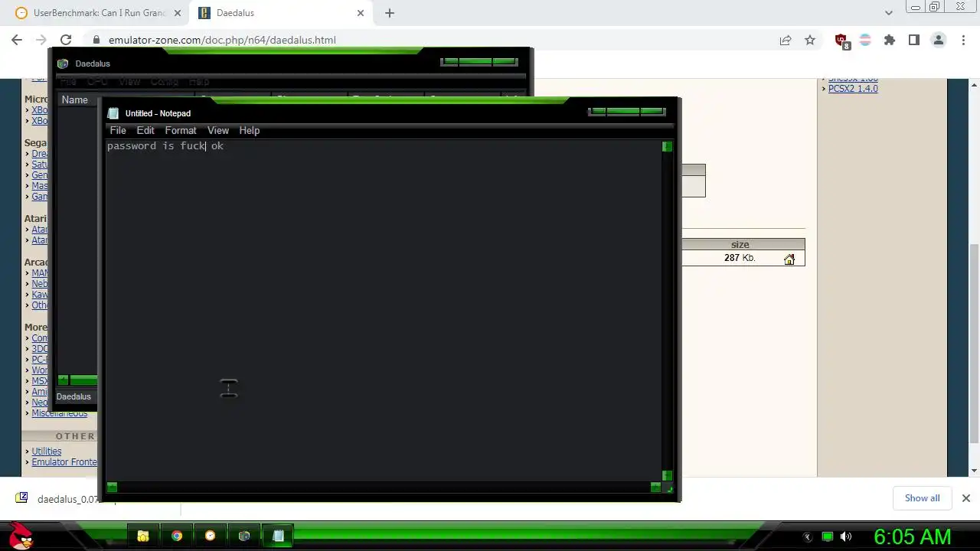
Task: Open the Chrome profile avatar
Action: [939, 40]
